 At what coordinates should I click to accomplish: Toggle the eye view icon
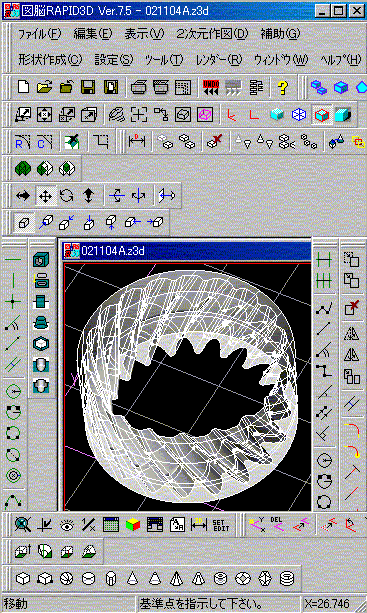click(67, 525)
